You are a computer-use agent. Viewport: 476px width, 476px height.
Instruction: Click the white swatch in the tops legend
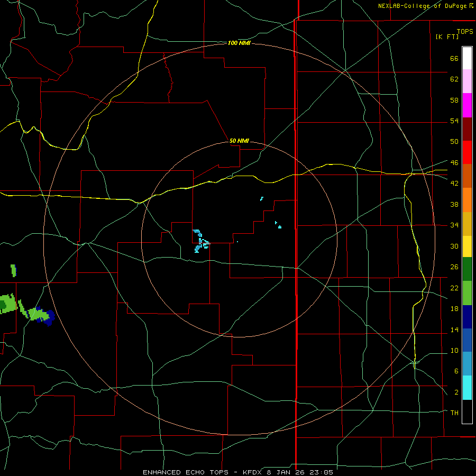(x=467, y=58)
